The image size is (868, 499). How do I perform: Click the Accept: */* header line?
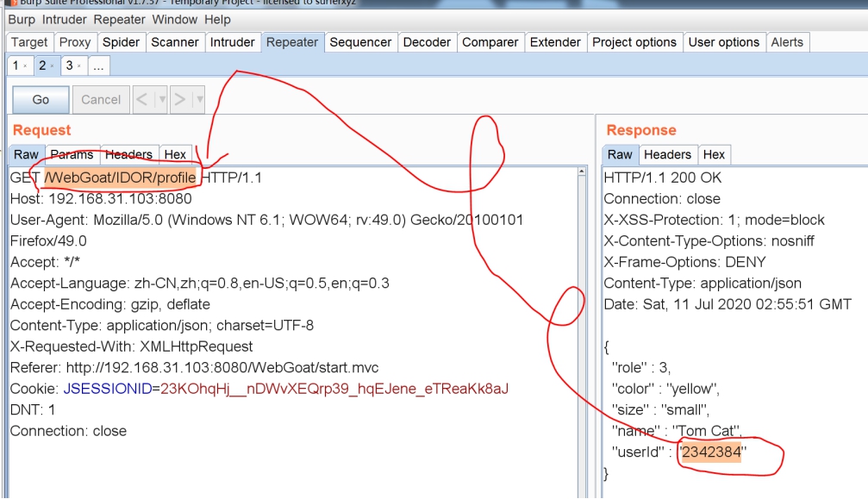[x=45, y=262]
